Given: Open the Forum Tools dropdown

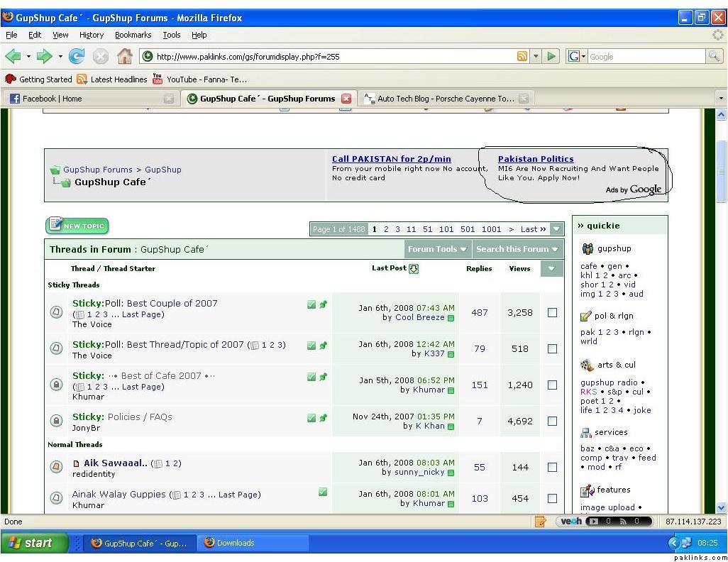Looking at the screenshot, I should click(x=437, y=249).
